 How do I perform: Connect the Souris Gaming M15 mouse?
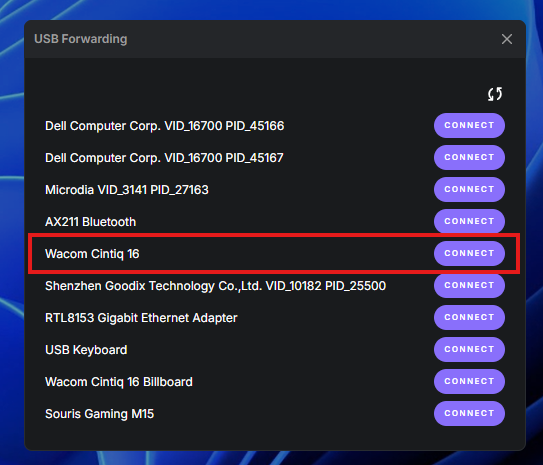click(469, 413)
